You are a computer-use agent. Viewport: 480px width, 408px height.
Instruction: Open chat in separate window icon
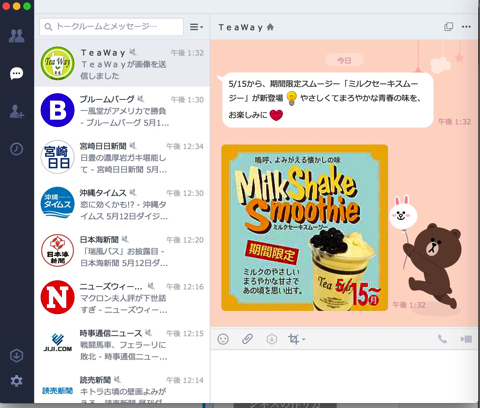(x=449, y=27)
